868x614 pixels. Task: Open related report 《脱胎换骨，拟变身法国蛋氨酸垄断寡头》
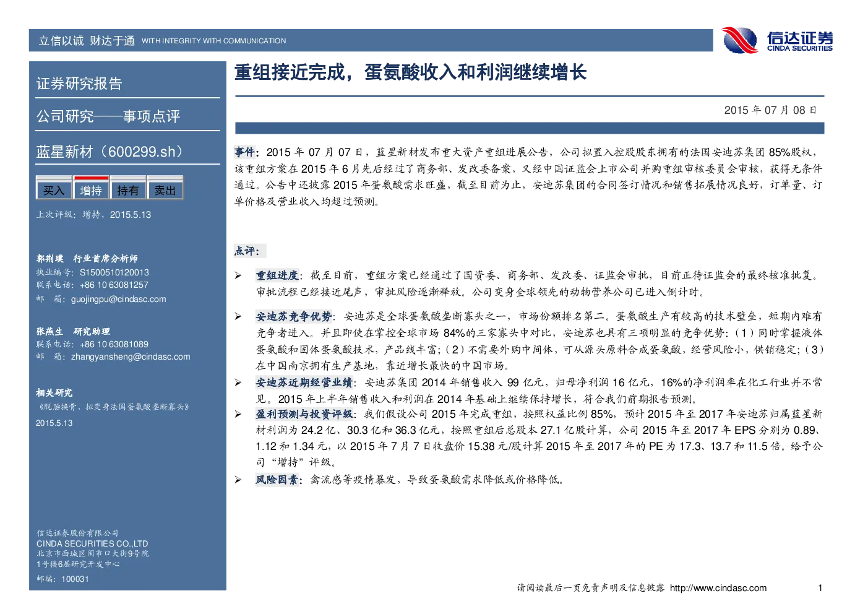click(x=113, y=407)
